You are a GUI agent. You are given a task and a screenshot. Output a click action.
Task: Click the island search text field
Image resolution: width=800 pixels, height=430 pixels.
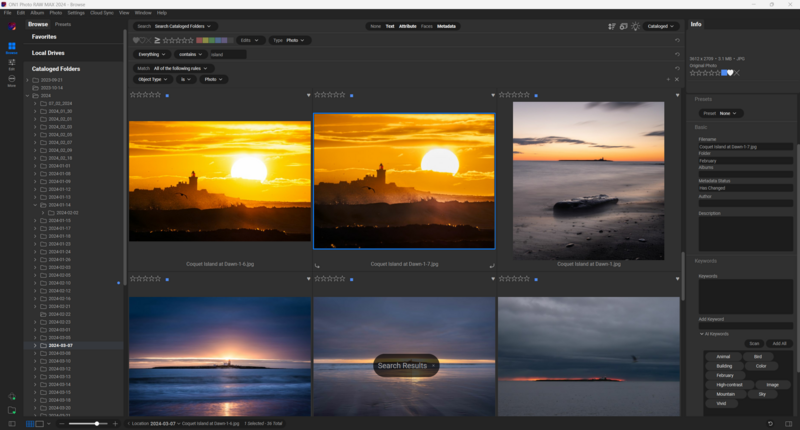coord(228,54)
